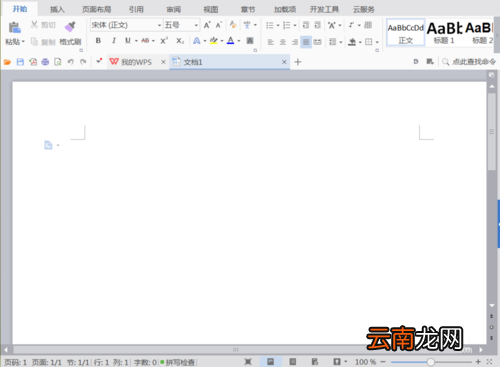Toggle underline formatting
This screenshot has width=500, height=367.
click(x=128, y=41)
